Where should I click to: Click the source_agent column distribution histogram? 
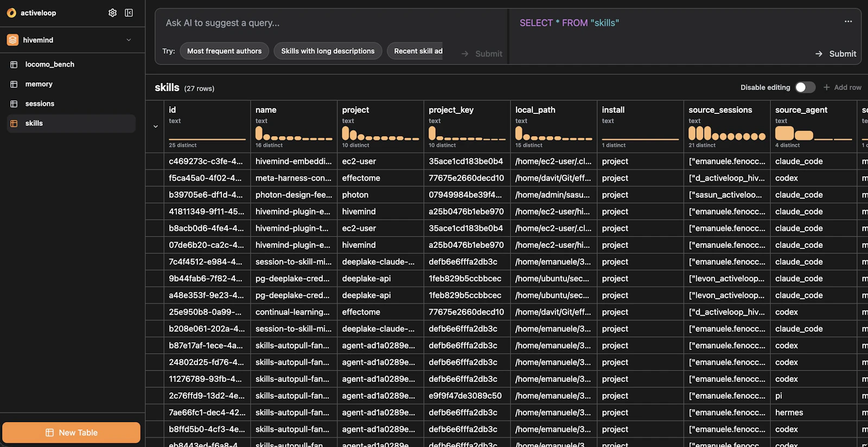pyautogui.click(x=813, y=133)
